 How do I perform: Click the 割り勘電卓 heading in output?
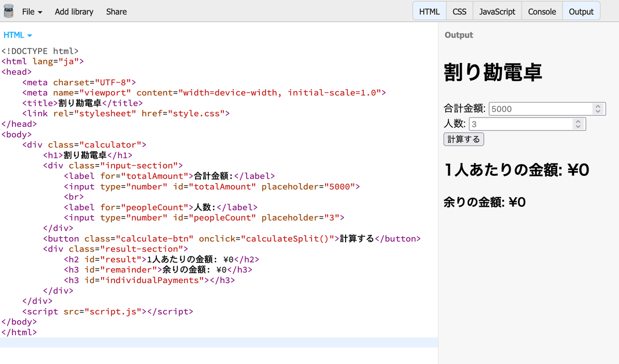point(493,73)
